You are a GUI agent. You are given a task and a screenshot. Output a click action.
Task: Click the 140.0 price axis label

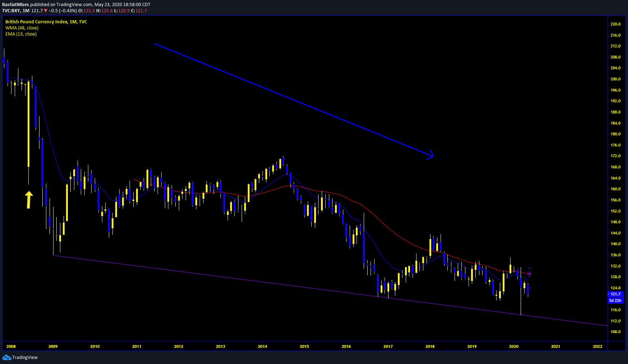point(615,244)
